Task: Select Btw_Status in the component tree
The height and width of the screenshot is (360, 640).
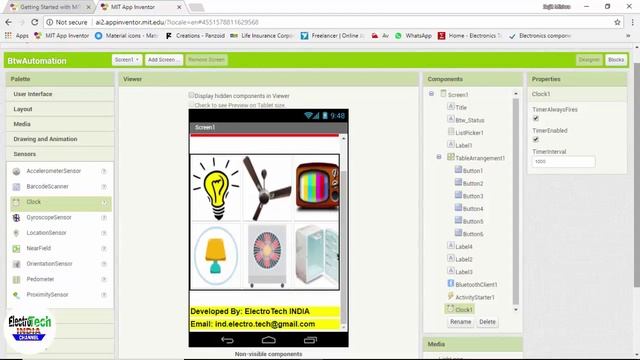Action: (x=470, y=120)
